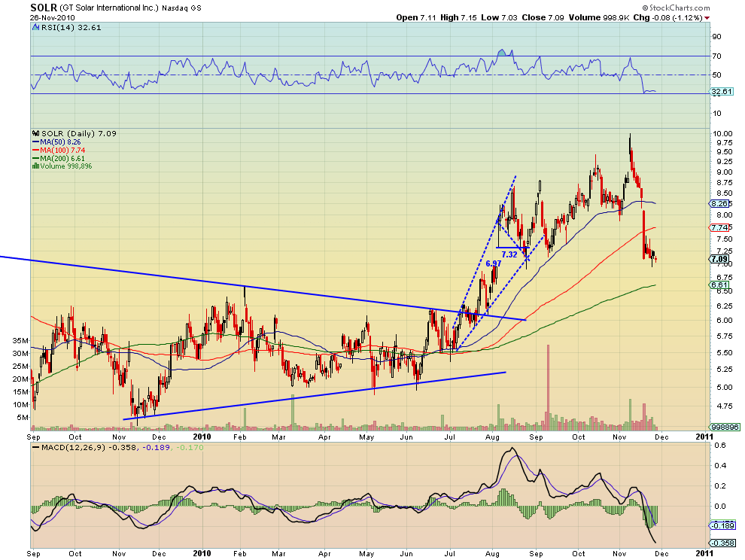
Task: Click the MA(50) 8.26 legend entry
Action: (60, 142)
